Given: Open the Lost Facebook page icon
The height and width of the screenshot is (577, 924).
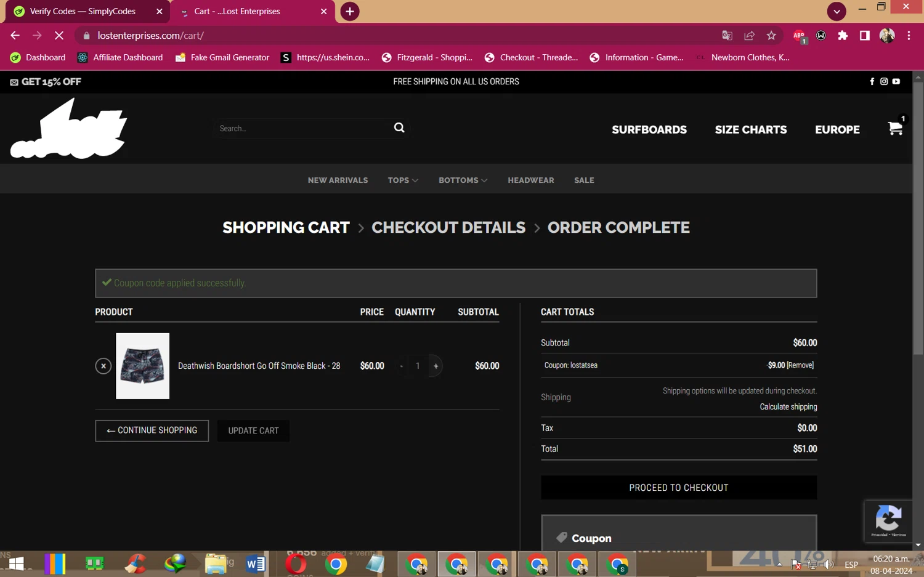Looking at the screenshot, I should (872, 81).
